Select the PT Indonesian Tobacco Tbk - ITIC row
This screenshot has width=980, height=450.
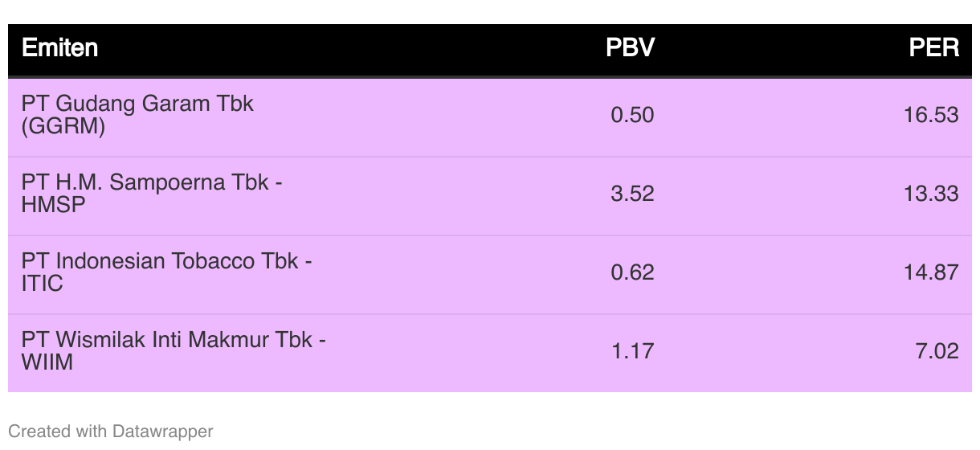click(x=490, y=275)
